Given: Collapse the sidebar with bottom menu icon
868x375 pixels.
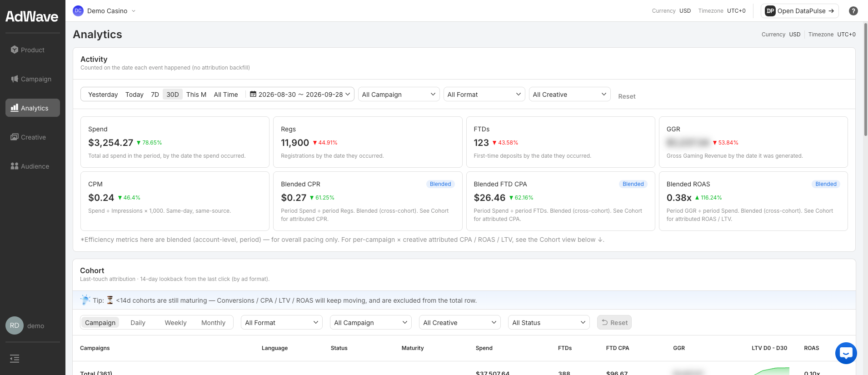Looking at the screenshot, I should [15, 359].
